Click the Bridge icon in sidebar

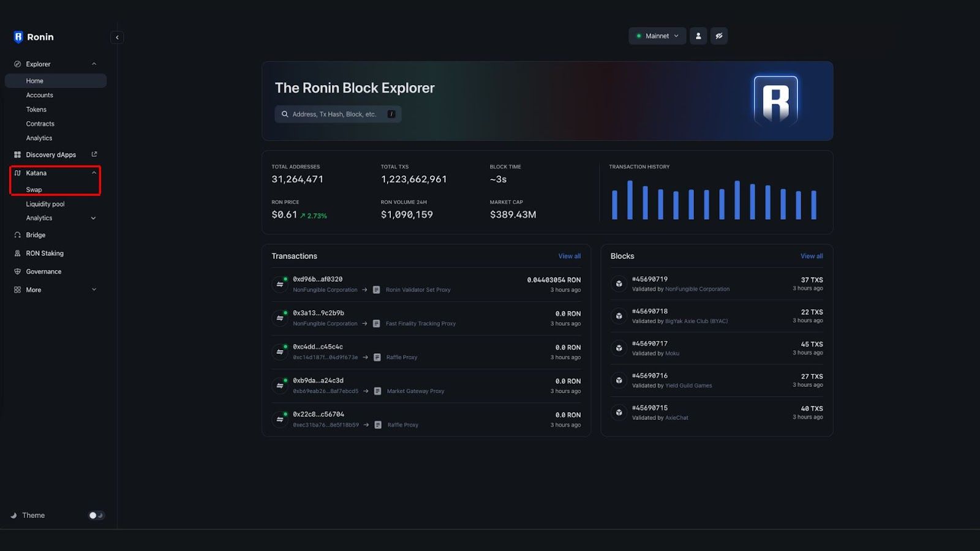(x=17, y=235)
